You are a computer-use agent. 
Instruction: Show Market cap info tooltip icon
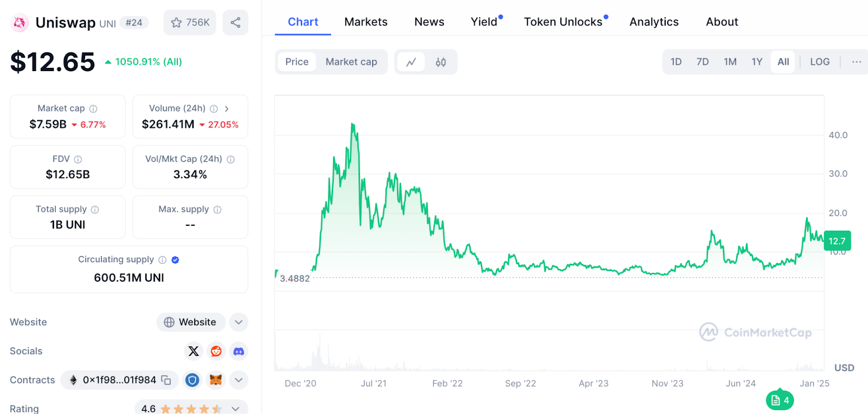click(93, 109)
